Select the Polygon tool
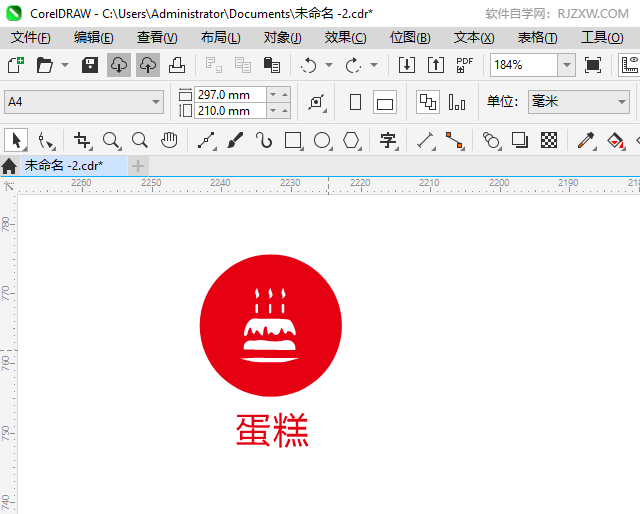The height and width of the screenshot is (514, 640). pos(351,141)
